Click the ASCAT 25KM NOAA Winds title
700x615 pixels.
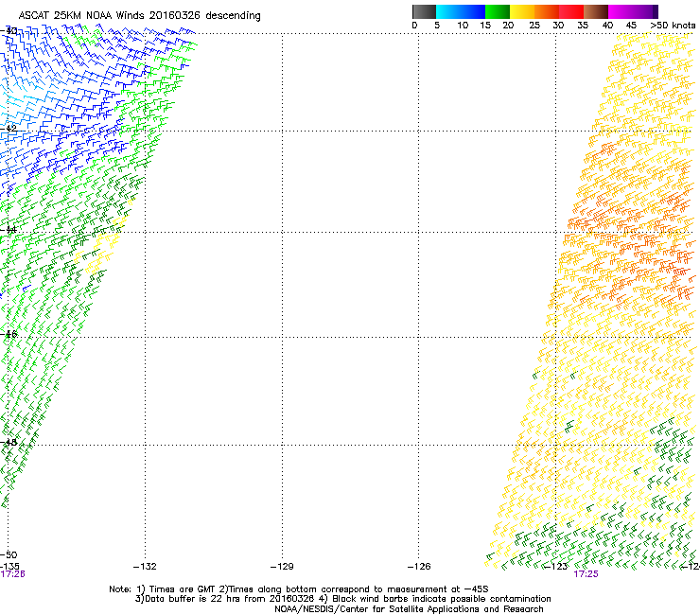(x=139, y=15)
